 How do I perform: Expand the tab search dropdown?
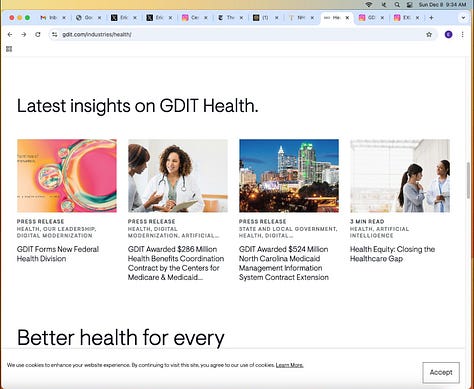[463, 18]
